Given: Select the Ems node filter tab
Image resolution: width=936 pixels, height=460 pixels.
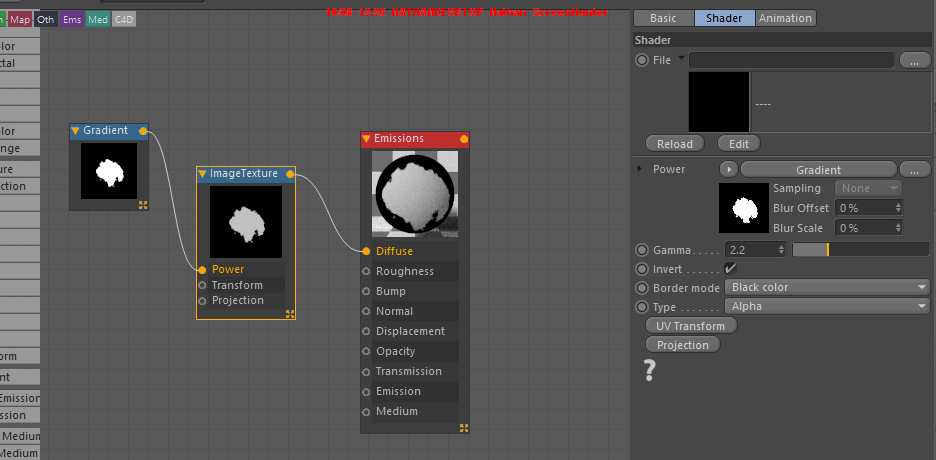Looking at the screenshot, I should pyautogui.click(x=72, y=20).
